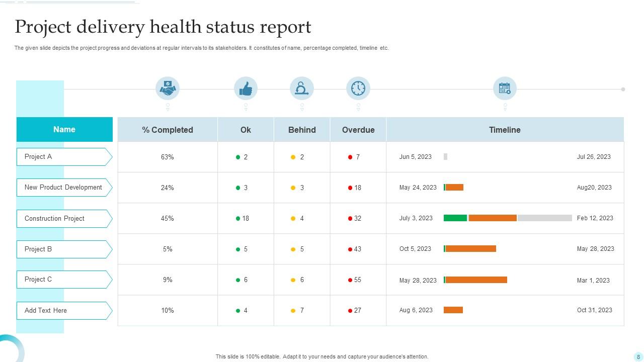Screen dimensions: 644x362
Task: Click the green Ok dot in Project A row
Action: click(x=238, y=157)
